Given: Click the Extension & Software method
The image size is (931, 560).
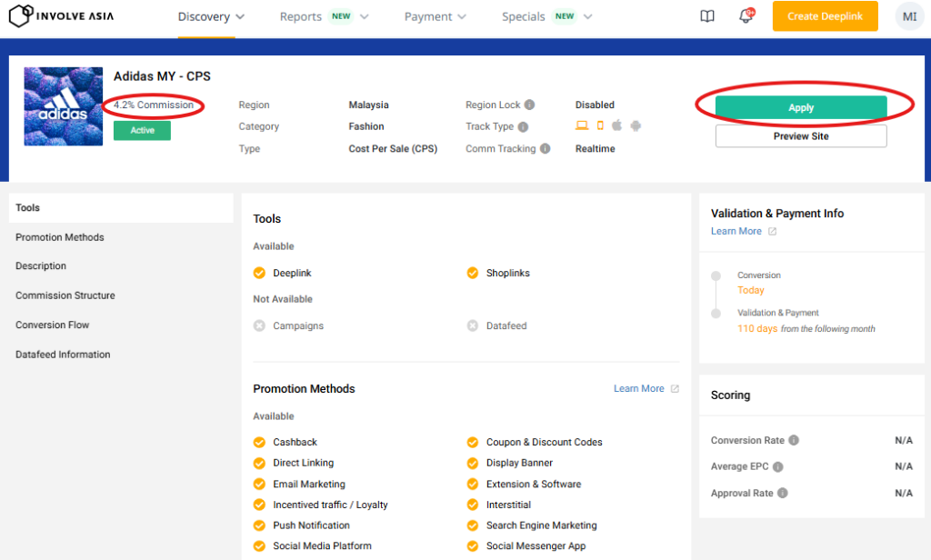Looking at the screenshot, I should (x=534, y=484).
